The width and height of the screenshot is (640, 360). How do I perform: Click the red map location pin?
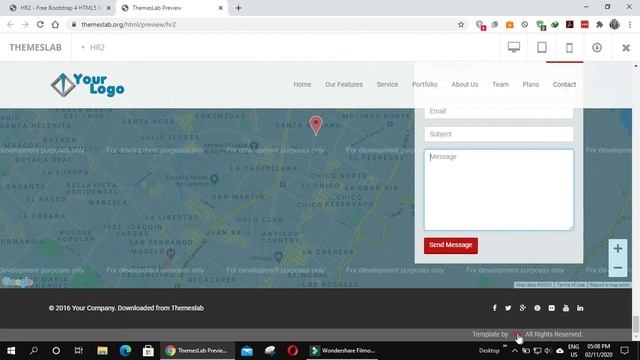tap(316, 125)
